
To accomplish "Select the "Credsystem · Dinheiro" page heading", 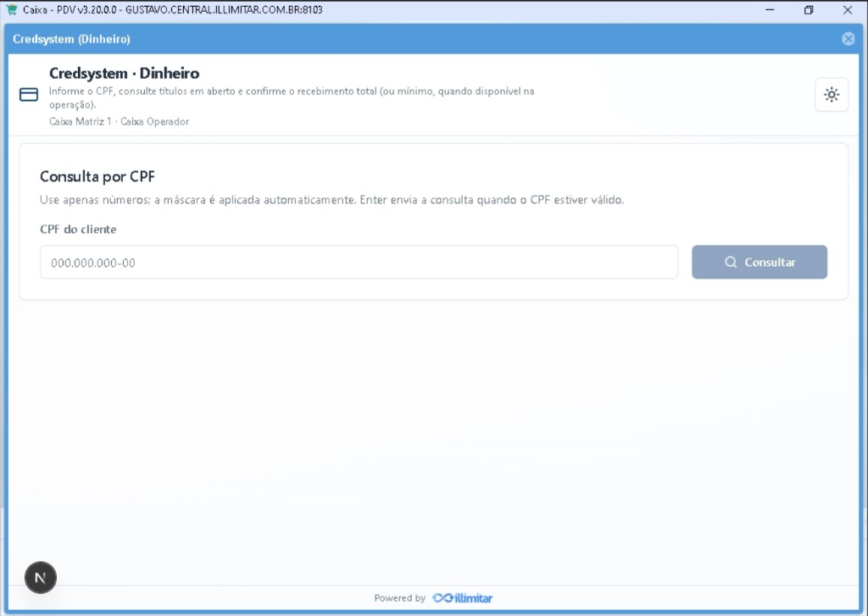I will point(124,73).
